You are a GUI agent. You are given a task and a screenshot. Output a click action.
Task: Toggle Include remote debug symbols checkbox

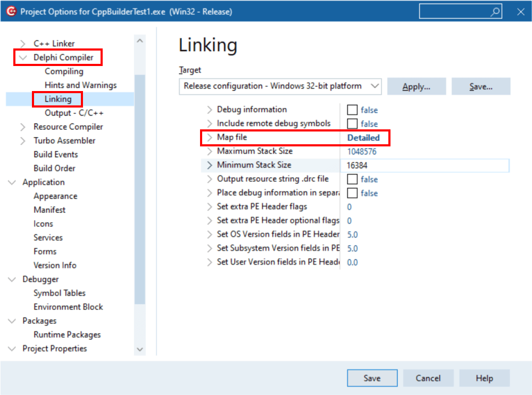point(352,124)
